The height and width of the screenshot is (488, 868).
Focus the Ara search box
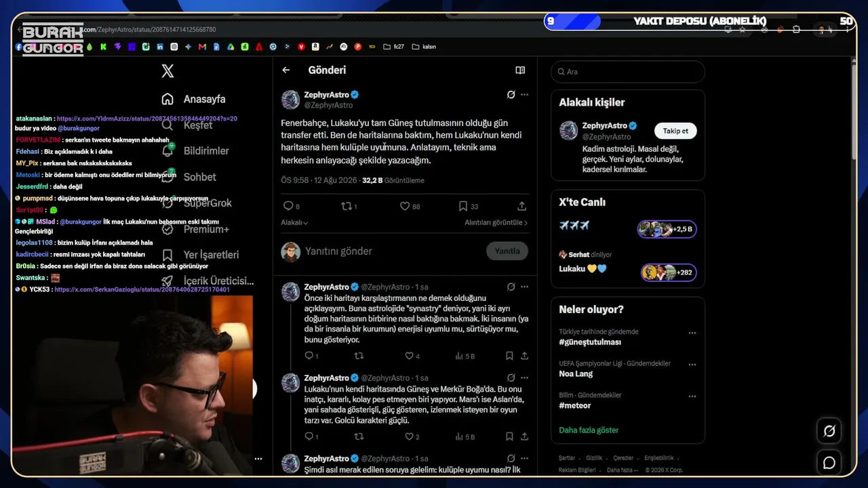pyautogui.click(x=628, y=71)
